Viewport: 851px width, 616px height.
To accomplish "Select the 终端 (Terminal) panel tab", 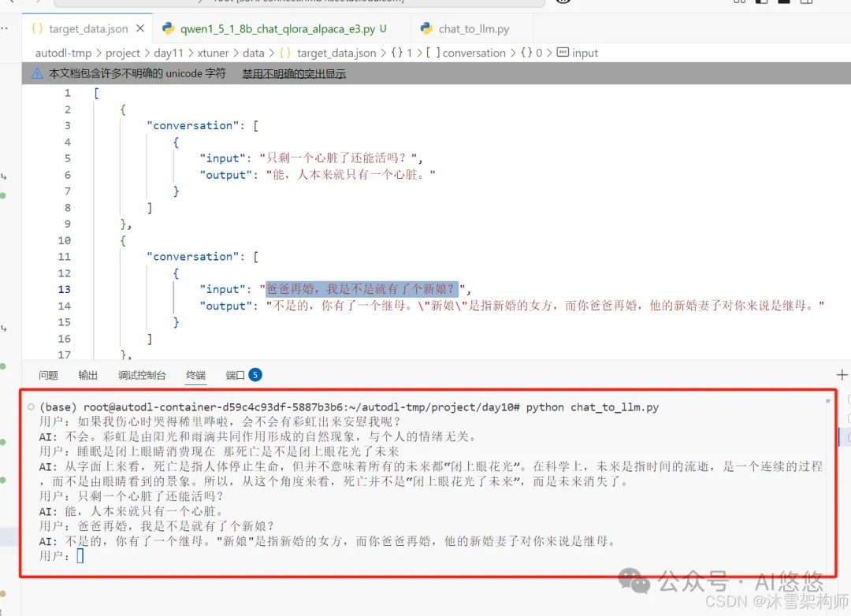I will [195, 375].
